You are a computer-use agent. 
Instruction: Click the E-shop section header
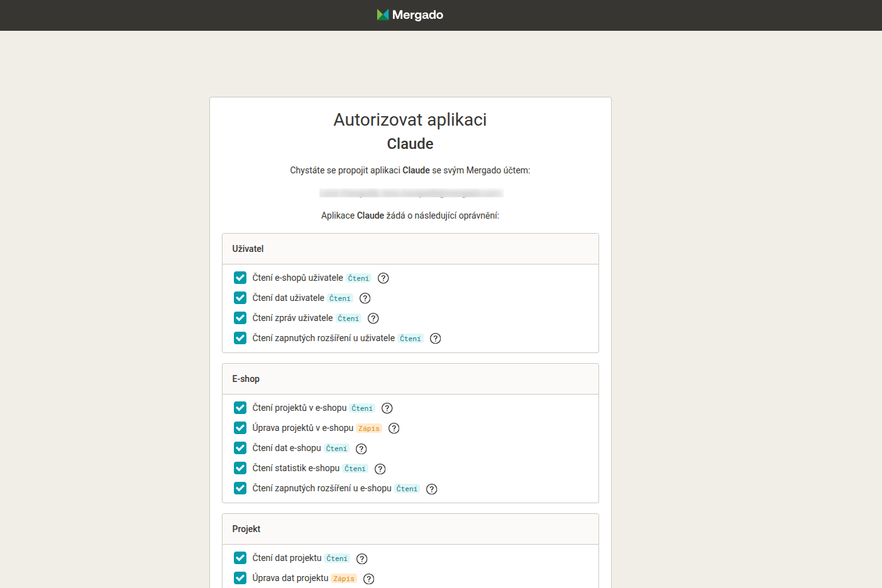point(411,379)
